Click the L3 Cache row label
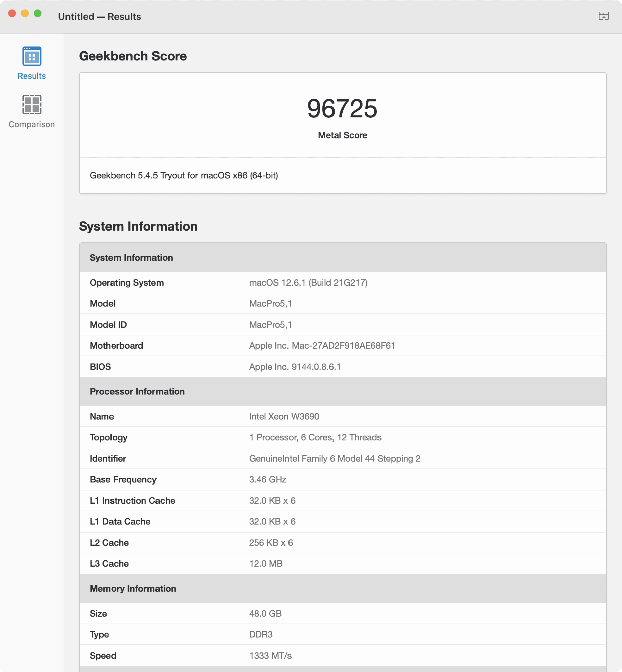The height and width of the screenshot is (672, 622). 109,563
